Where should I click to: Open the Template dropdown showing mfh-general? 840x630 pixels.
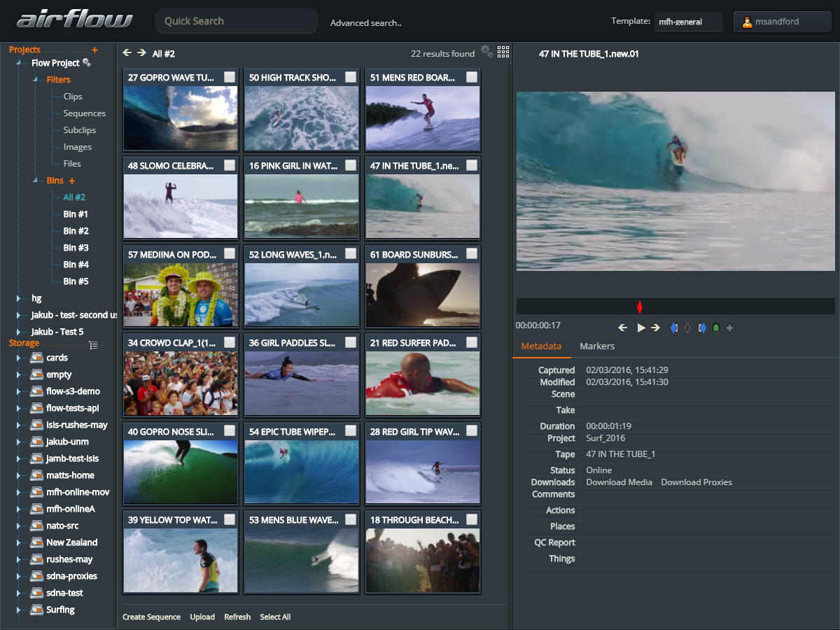(688, 22)
